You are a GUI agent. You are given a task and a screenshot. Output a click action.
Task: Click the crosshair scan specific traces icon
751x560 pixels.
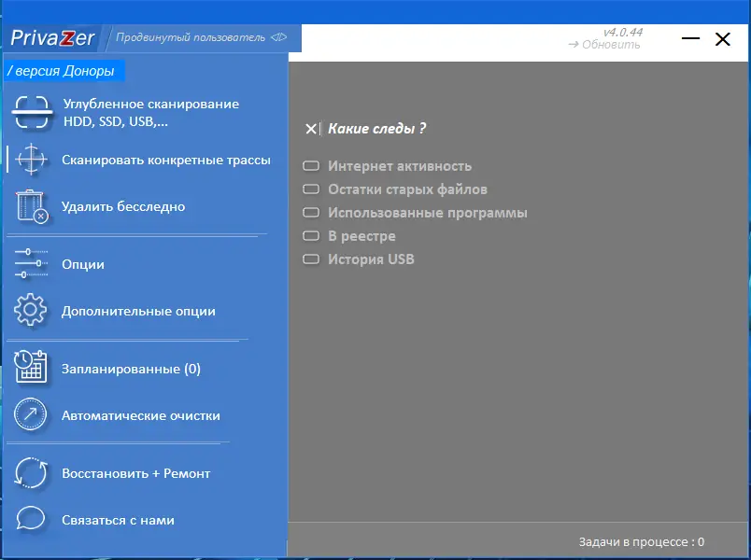click(31, 159)
